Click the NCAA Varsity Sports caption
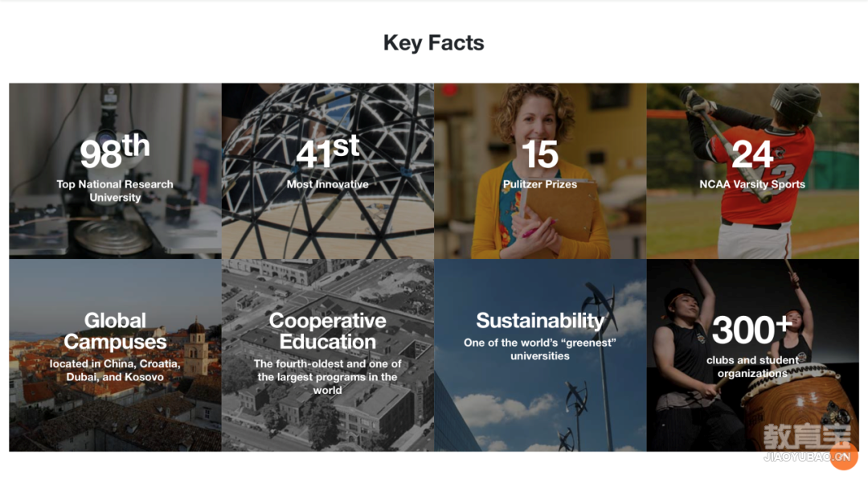 coord(752,184)
